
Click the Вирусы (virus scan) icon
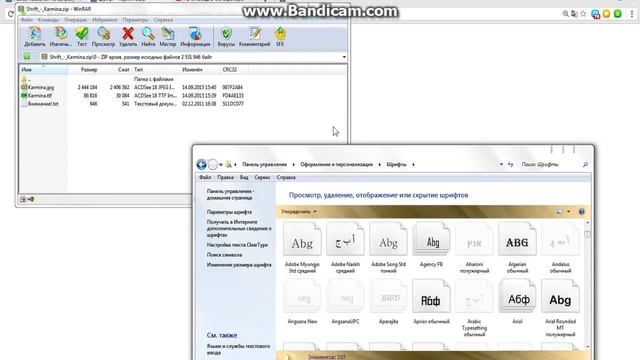pyautogui.click(x=226, y=36)
